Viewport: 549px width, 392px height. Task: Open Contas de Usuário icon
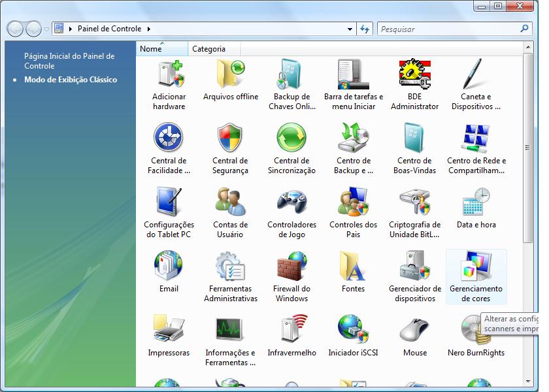pos(230,203)
